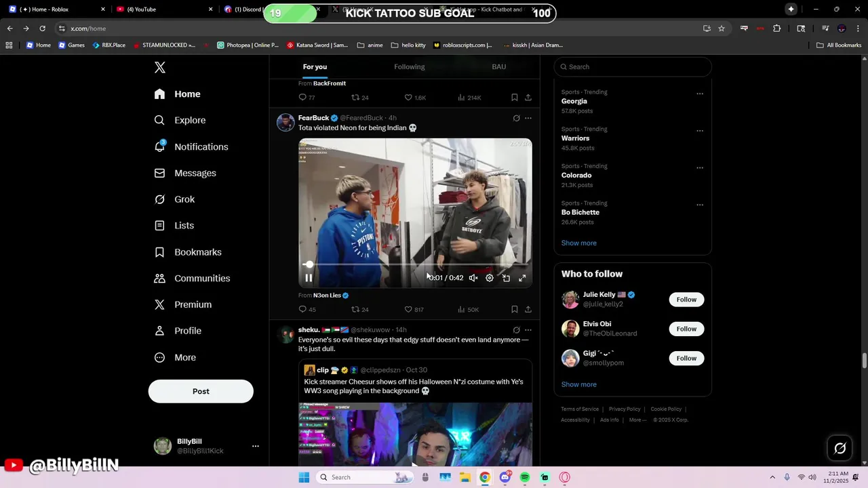Unmute the video

[x=473, y=278]
